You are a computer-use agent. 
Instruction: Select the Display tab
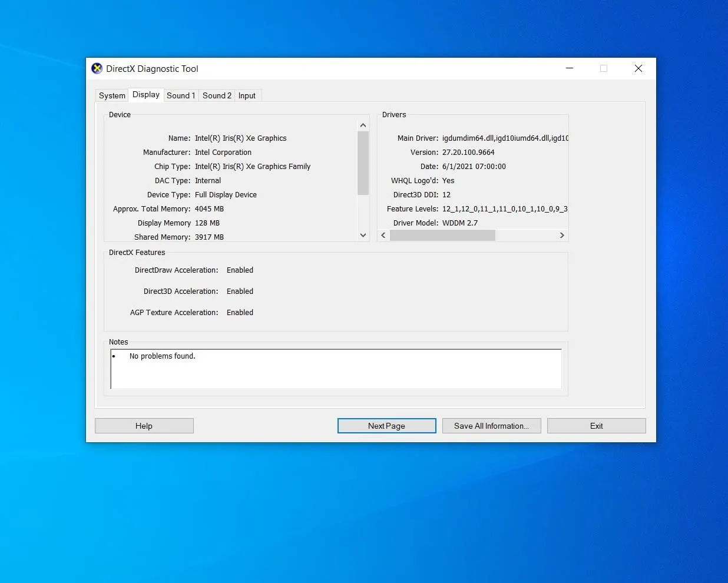pos(145,94)
